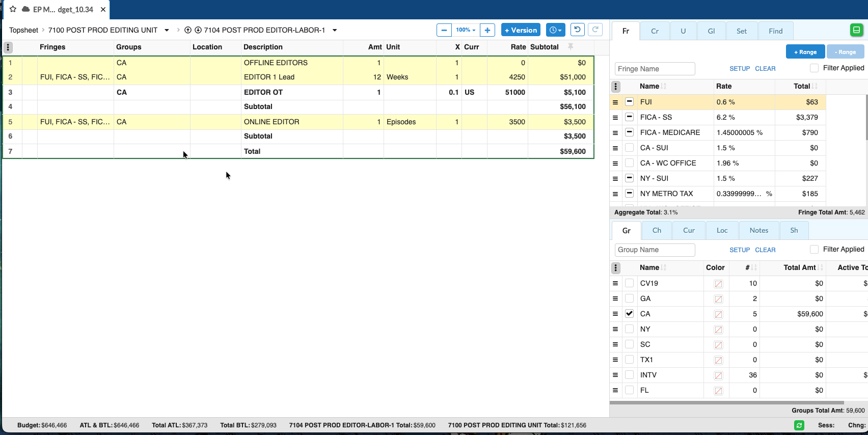Open the Find tab
The image size is (868, 435).
click(x=776, y=31)
